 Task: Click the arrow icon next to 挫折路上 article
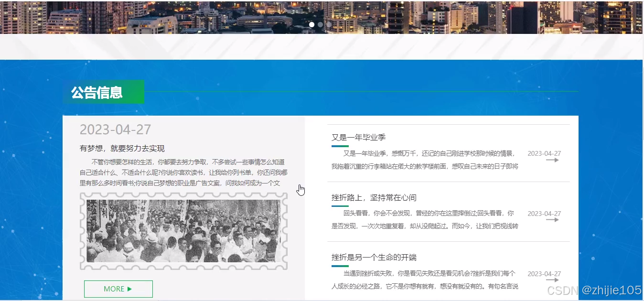[x=553, y=220]
